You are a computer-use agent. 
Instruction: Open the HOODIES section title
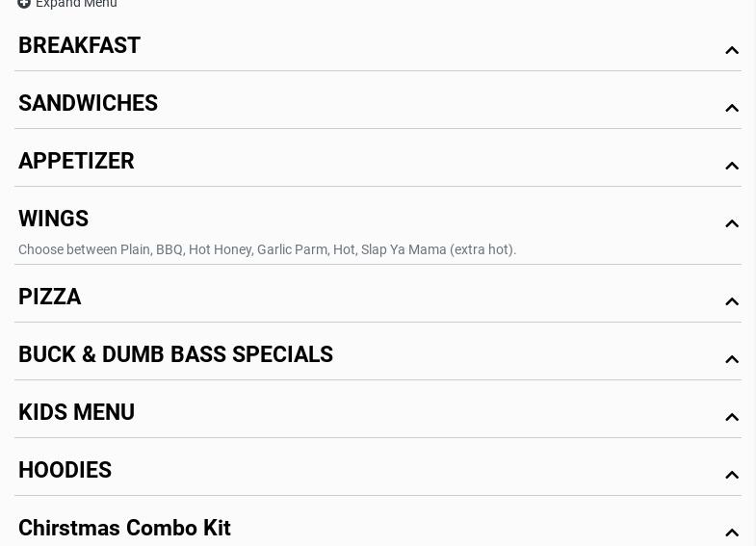point(65,470)
